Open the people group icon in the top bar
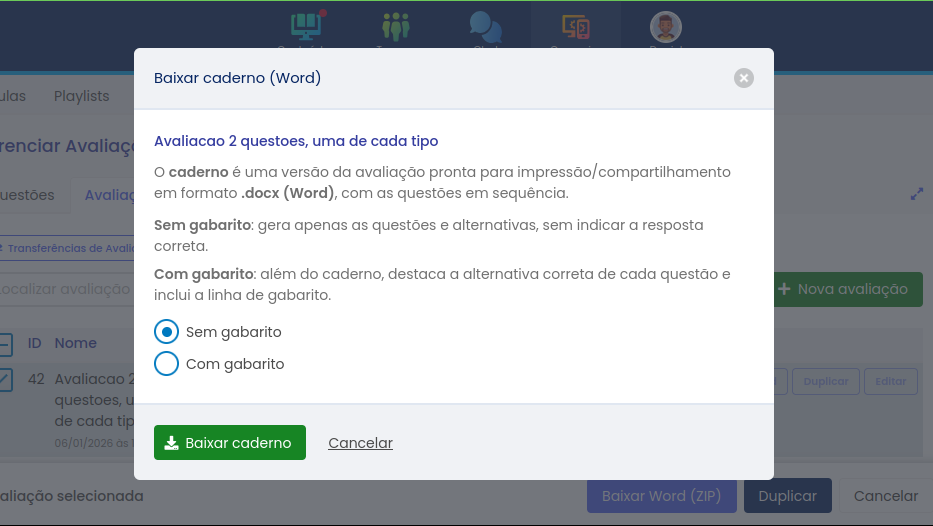933x526 pixels. click(x=395, y=27)
